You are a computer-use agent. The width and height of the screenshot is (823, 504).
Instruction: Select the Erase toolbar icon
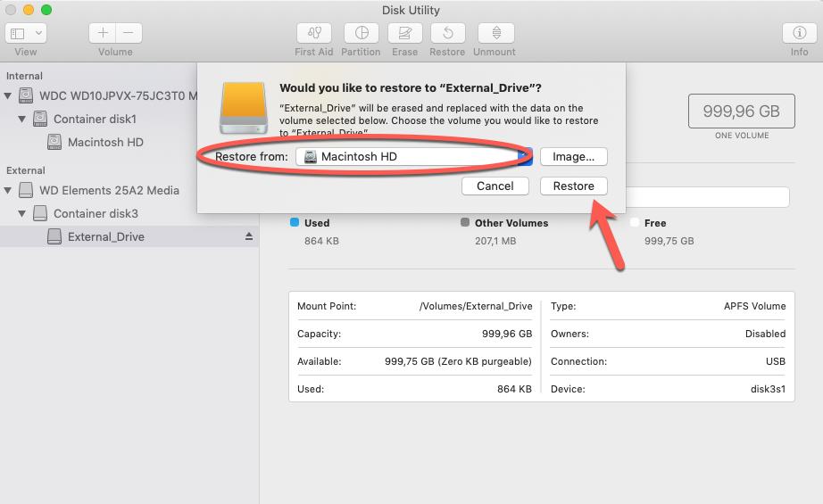[x=404, y=33]
